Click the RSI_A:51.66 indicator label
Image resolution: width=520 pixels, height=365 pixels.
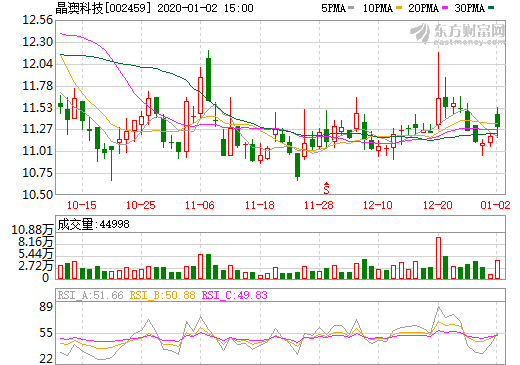coord(90,295)
